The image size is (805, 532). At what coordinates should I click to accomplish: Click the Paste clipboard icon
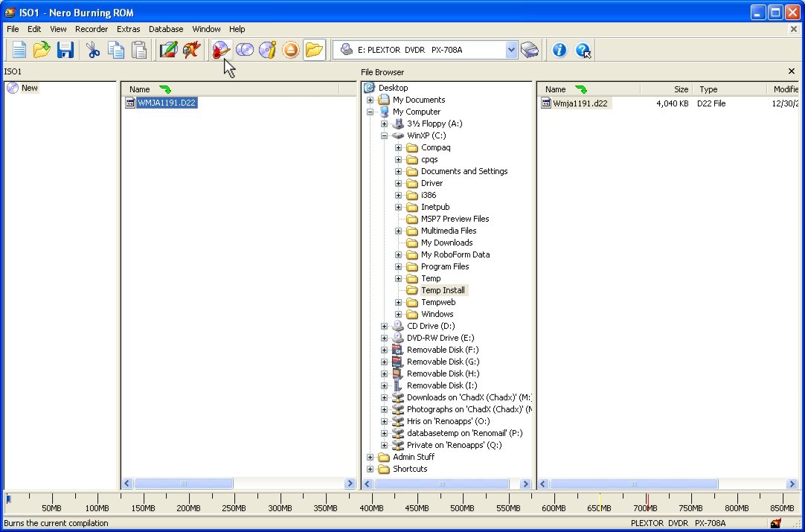click(139, 50)
